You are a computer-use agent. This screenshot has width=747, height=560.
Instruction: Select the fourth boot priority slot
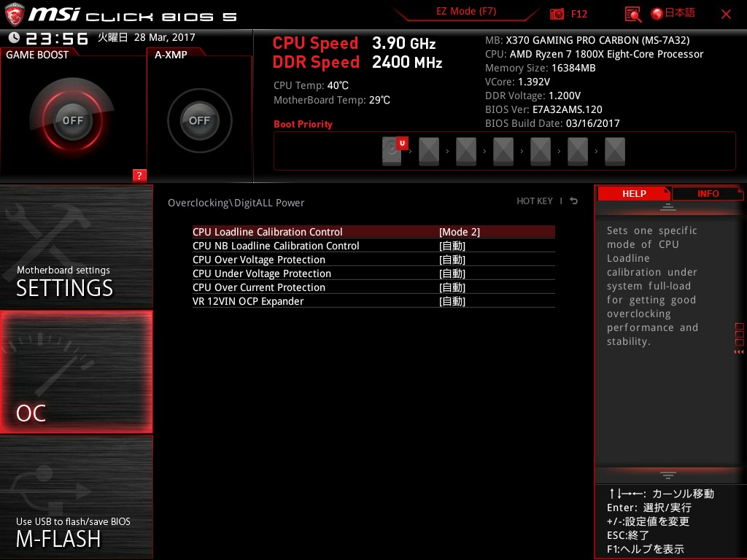[x=503, y=152]
